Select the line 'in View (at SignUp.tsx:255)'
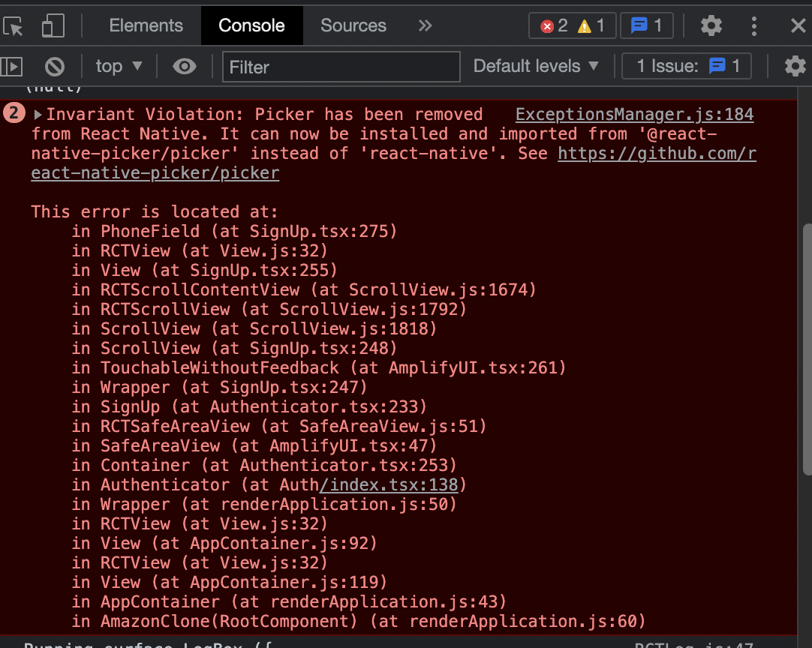Image resolution: width=812 pixels, height=648 pixels. (x=205, y=270)
